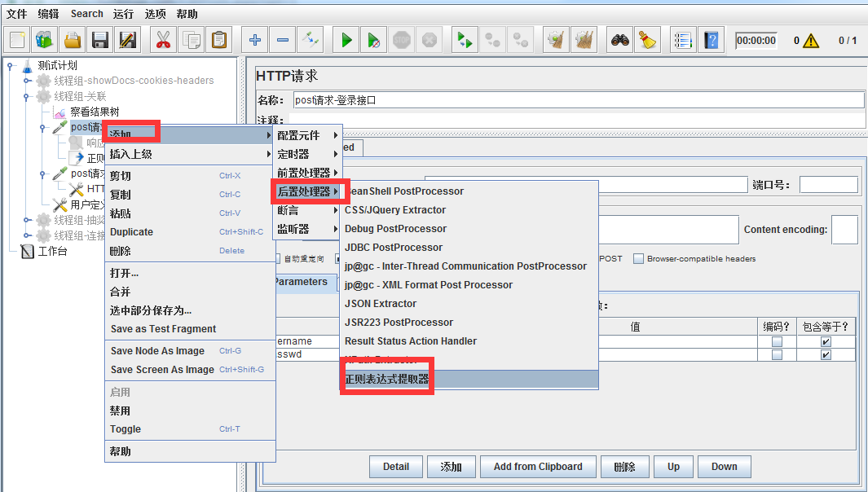The image size is (868, 492).
Task: Click the Open folder toolbar icon
Action: pos(72,40)
